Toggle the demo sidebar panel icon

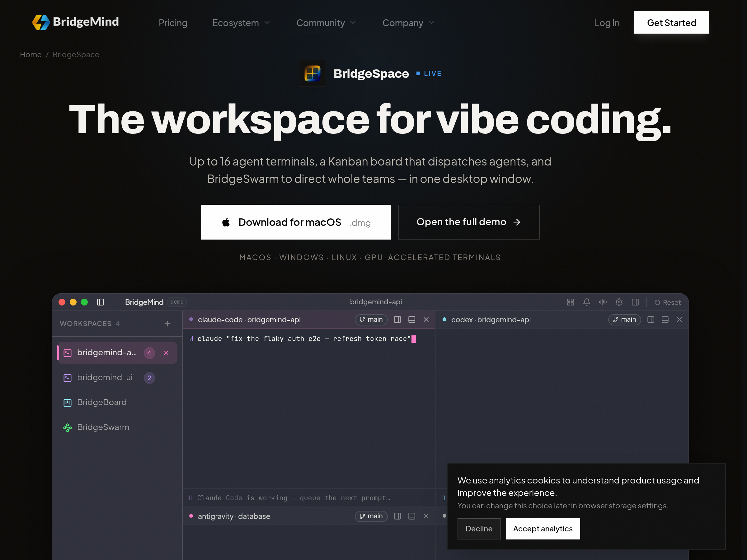click(x=101, y=302)
